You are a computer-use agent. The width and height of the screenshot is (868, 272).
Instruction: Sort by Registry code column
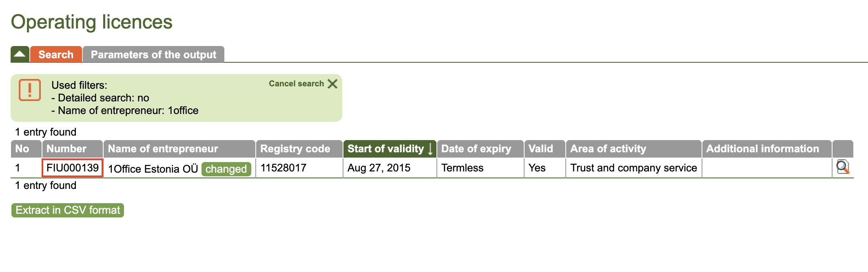[x=295, y=149]
